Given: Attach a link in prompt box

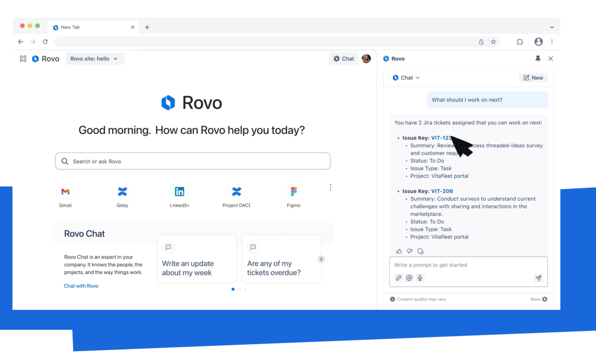Looking at the screenshot, I should click(x=398, y=278).
